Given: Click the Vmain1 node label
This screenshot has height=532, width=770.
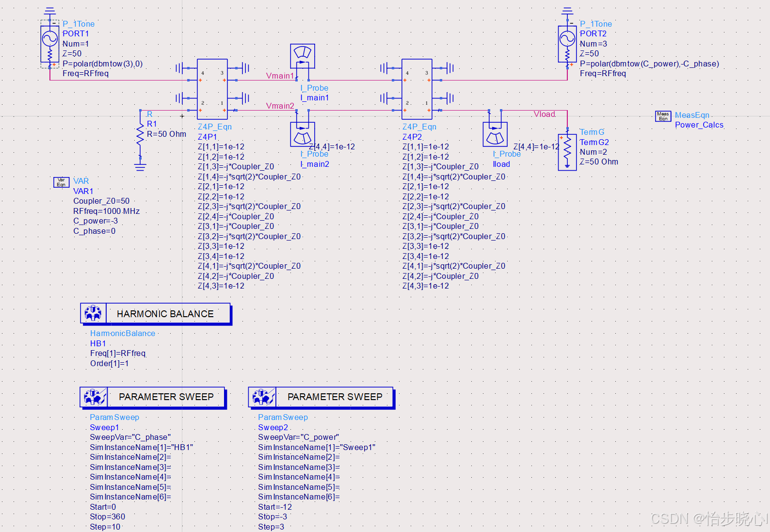Looking at the screenshot, I should pos(280,76).
